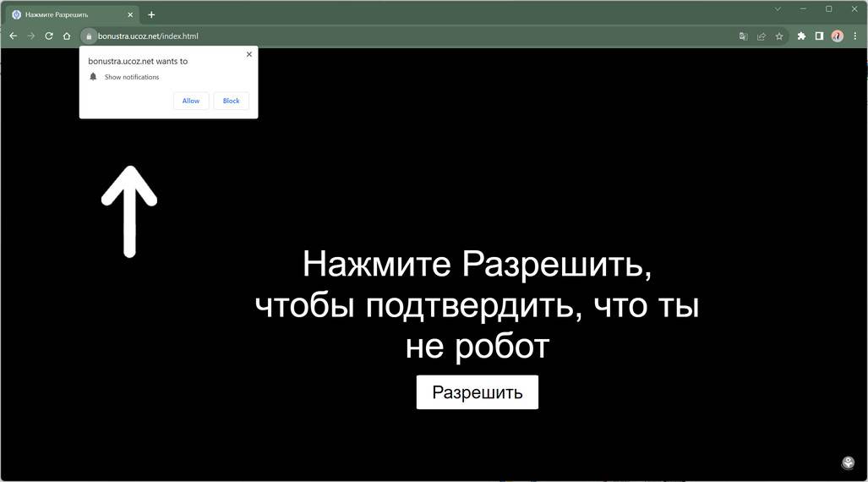868x482 pixels.
Task: Click the white Разрешить button
Action: tap(478, 392)
